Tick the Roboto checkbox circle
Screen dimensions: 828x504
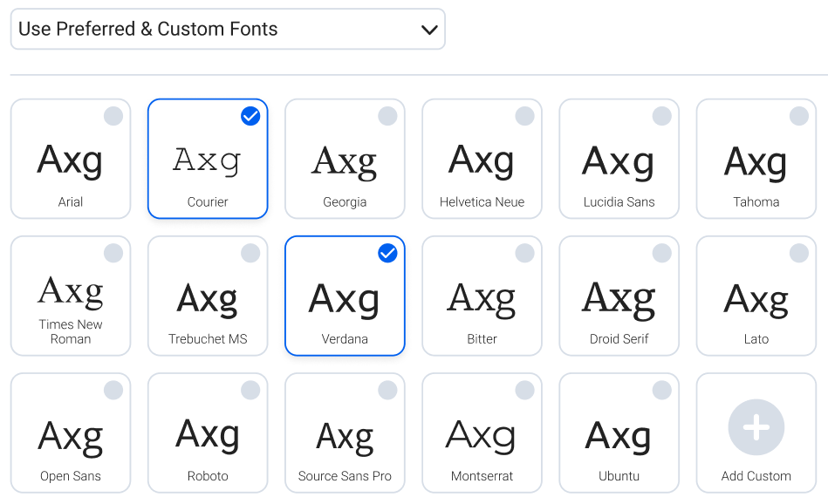(250, 391)
